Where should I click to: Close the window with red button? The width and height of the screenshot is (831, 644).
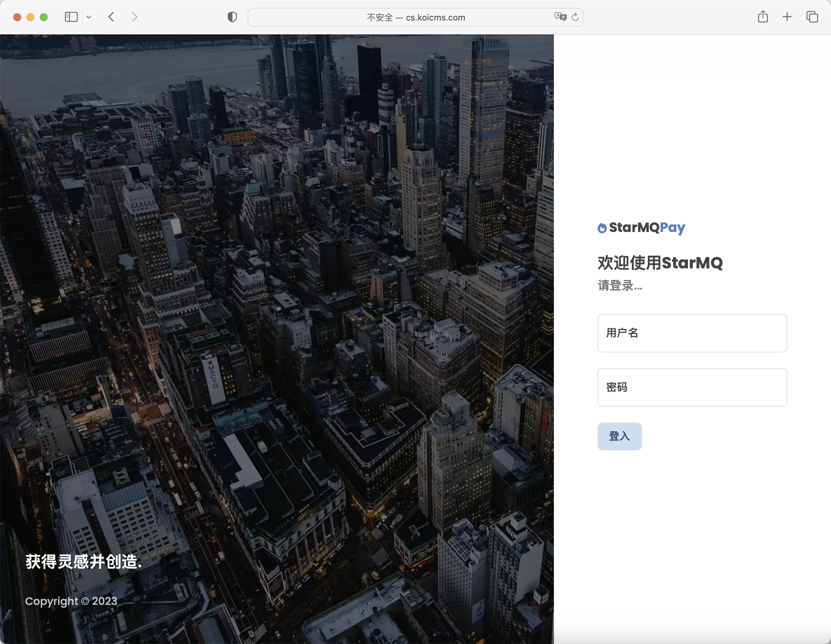17,17
